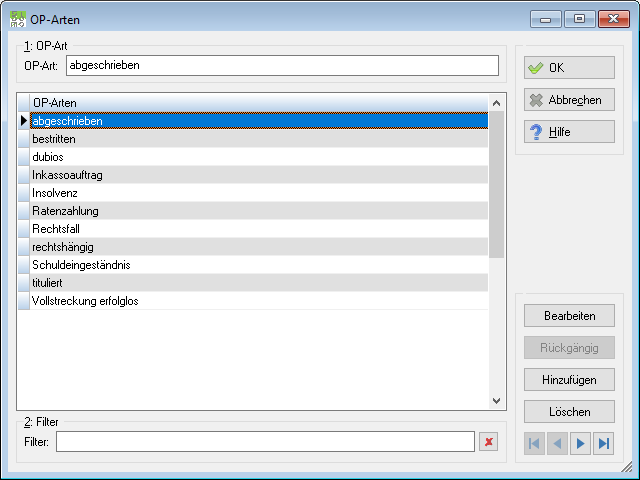Cancel with the Abbrechen button
640x480 pixels.
(569, 100)
